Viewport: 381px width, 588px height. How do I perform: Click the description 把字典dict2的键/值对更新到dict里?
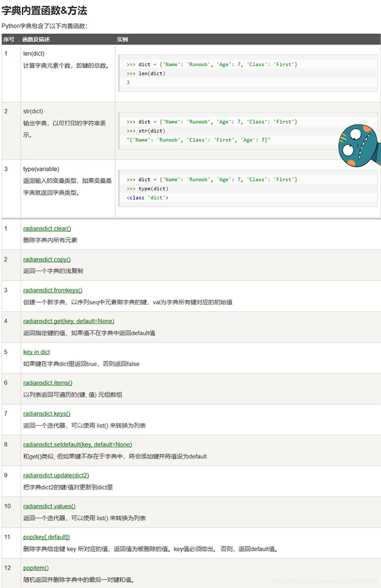click(x=68, y=487)
